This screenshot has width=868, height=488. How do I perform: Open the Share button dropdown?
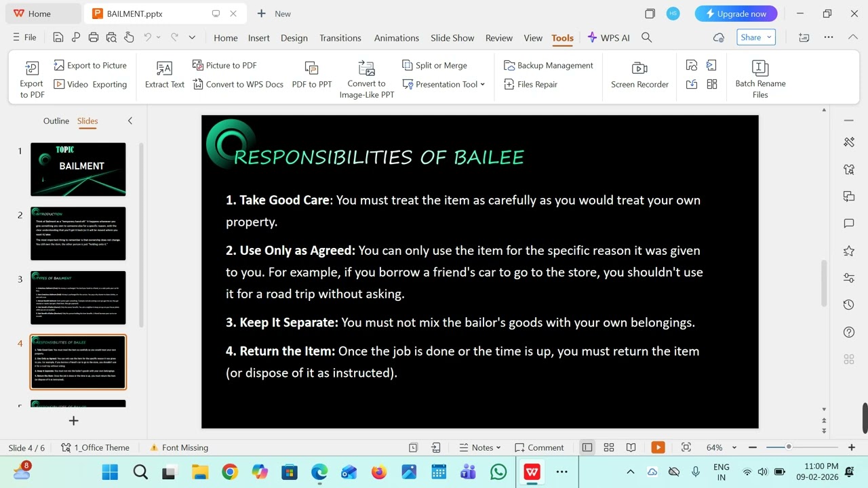coord(770,37)
